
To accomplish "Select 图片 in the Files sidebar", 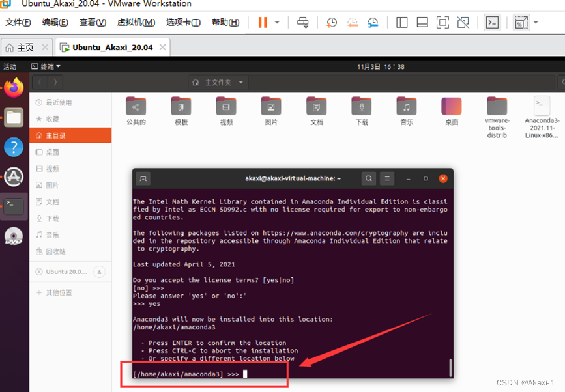I will 70,186.
